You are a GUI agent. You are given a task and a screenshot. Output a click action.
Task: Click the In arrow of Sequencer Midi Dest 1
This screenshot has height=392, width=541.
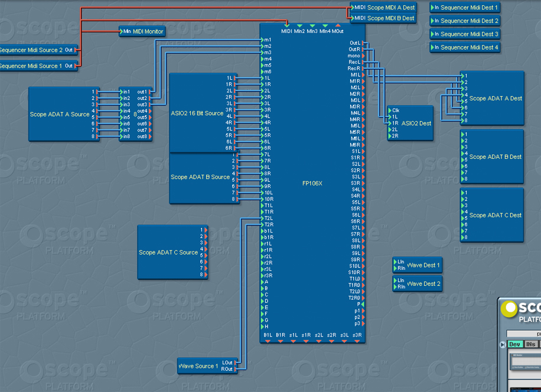432,7
